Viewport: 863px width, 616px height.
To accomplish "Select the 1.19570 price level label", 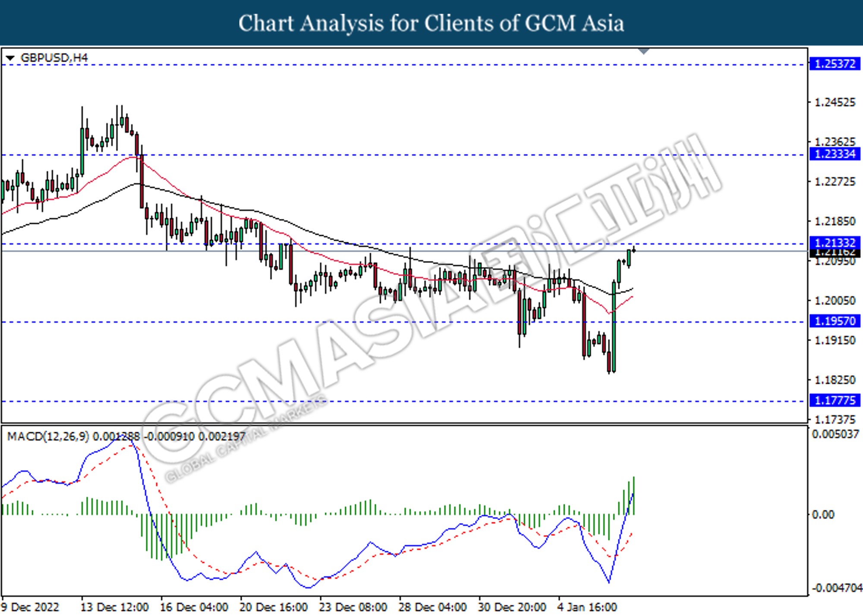I will (x=835, y=321).
